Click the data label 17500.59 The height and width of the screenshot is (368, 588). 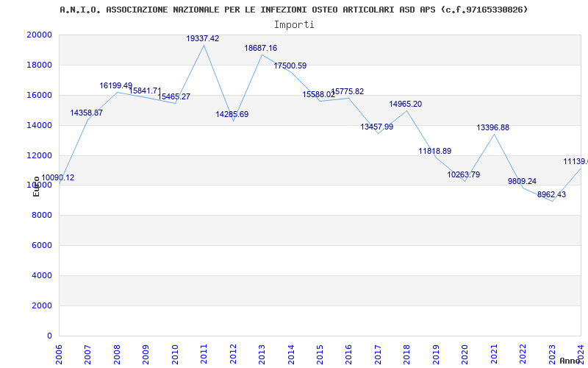[290, 66]
